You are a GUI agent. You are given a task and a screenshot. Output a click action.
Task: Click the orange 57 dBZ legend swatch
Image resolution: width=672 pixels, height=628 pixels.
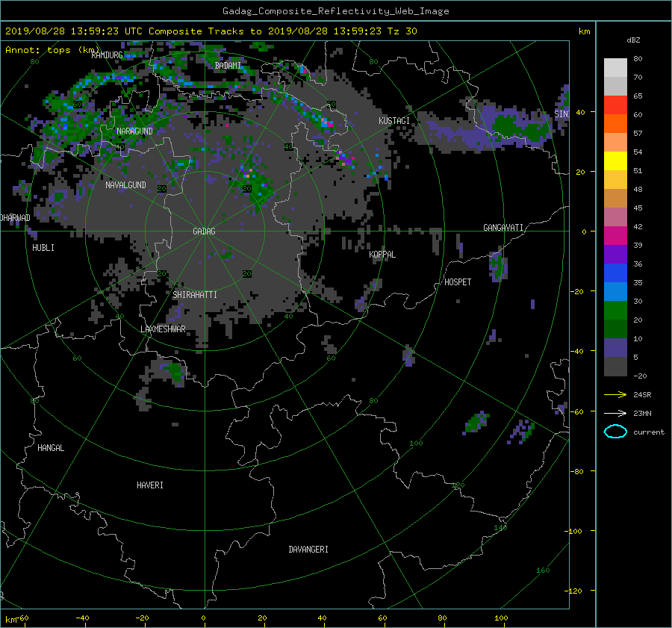point(615,124)
